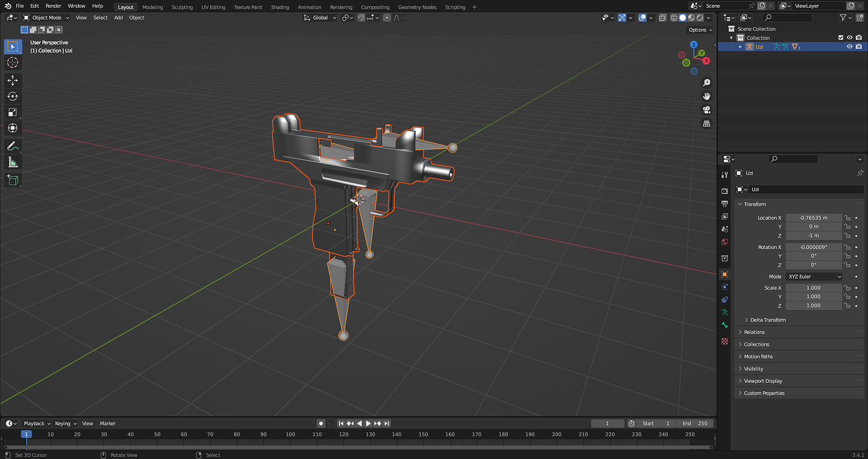Toggle viewport overlays button
The height and width of the screenshot is (459, 868).
(x=642, y=18)
